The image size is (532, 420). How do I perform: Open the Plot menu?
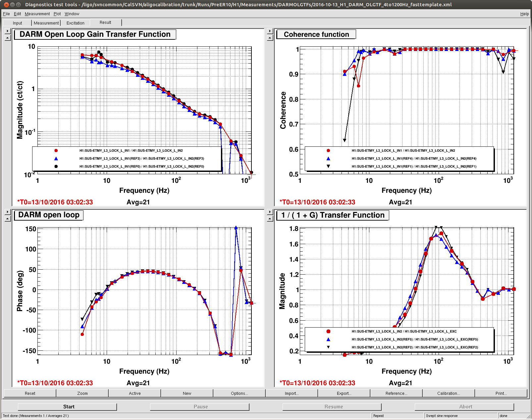(57, 14)
